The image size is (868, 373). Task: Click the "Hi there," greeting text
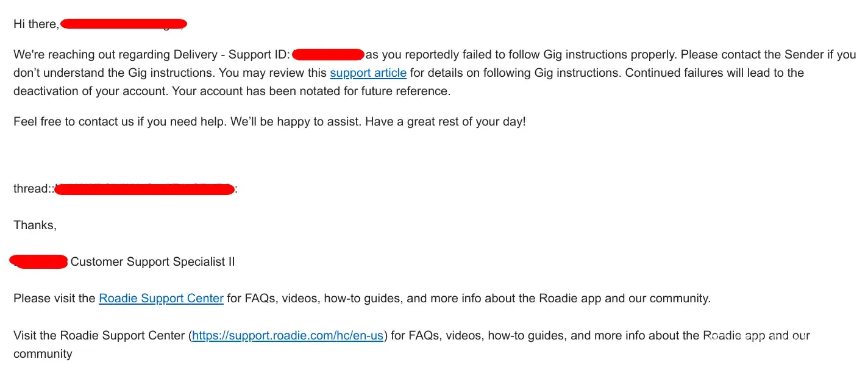[x=36, y=24]
